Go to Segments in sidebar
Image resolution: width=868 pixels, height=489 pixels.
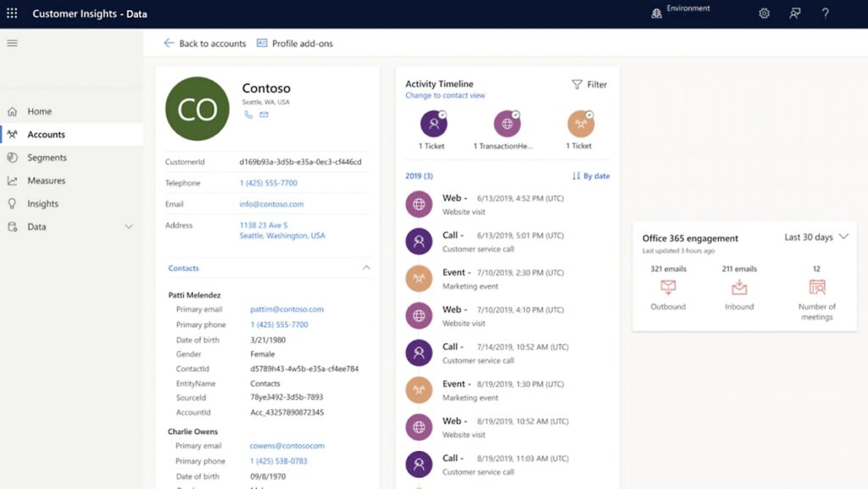point(47,158)
